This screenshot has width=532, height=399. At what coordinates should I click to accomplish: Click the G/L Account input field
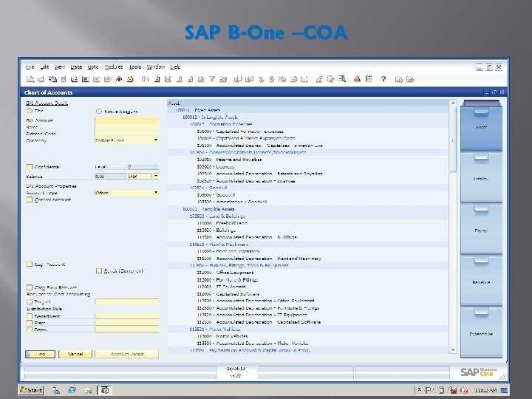[x=126, y=120]
